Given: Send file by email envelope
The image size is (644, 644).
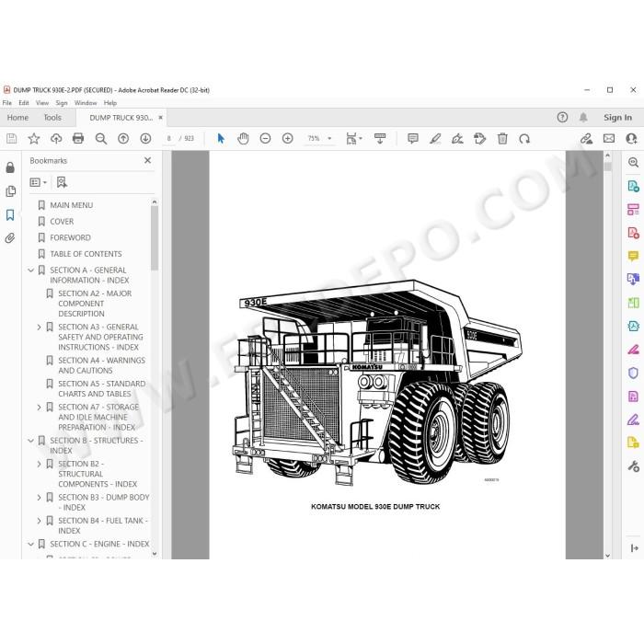Looking at the screenshot, I should coord(609,139).
